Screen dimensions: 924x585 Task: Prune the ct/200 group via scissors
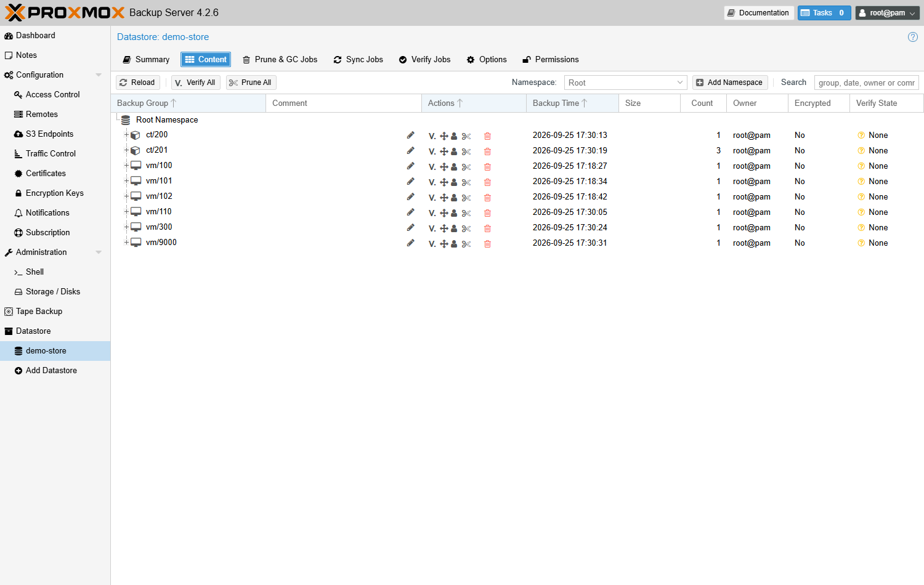click(466, 136)
